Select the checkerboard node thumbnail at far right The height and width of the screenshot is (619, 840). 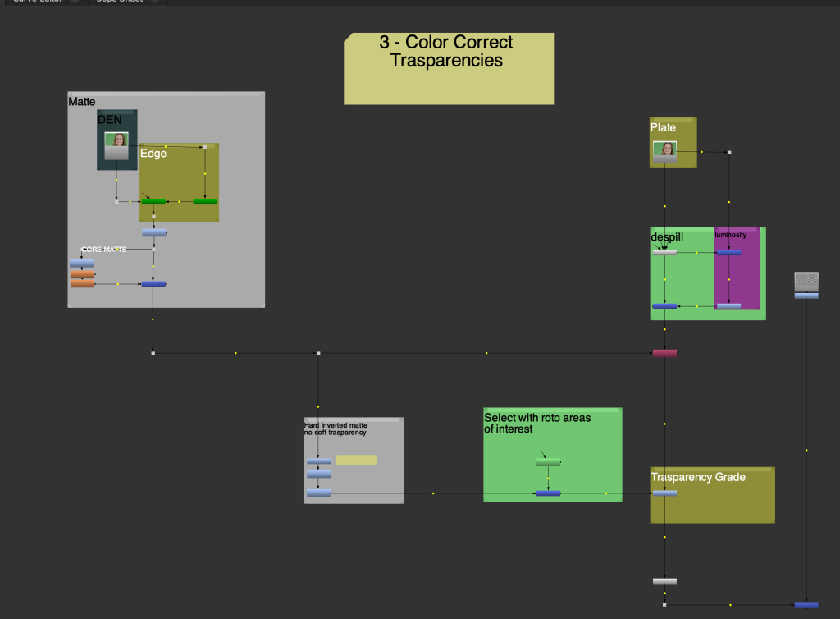pyautogui.click(x=806, y=282)
